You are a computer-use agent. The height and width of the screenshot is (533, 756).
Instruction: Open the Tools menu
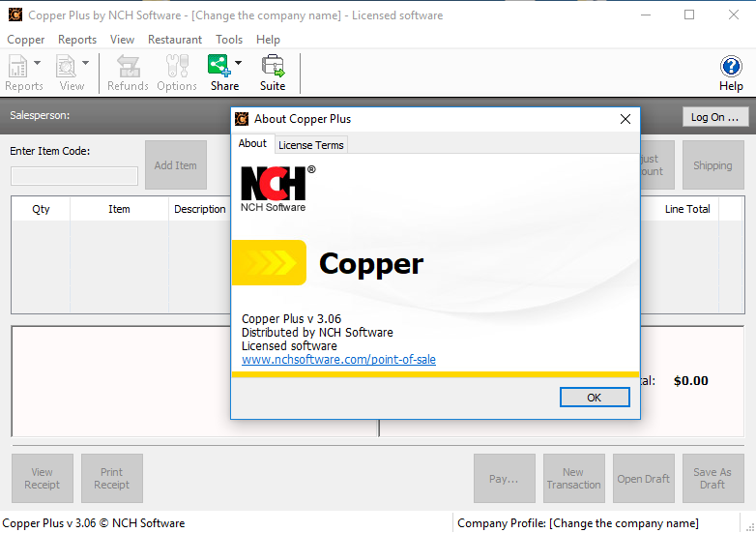coord(229,40)
